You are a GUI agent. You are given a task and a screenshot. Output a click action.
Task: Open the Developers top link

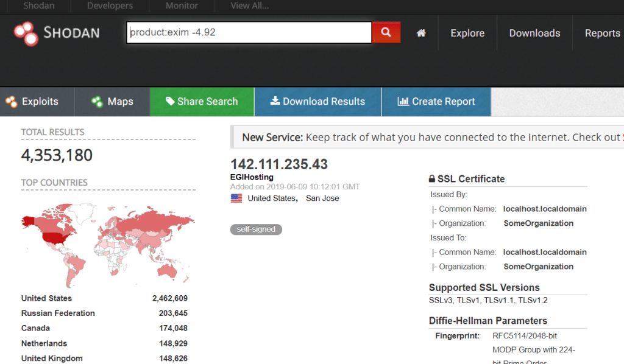pos(110,6)
